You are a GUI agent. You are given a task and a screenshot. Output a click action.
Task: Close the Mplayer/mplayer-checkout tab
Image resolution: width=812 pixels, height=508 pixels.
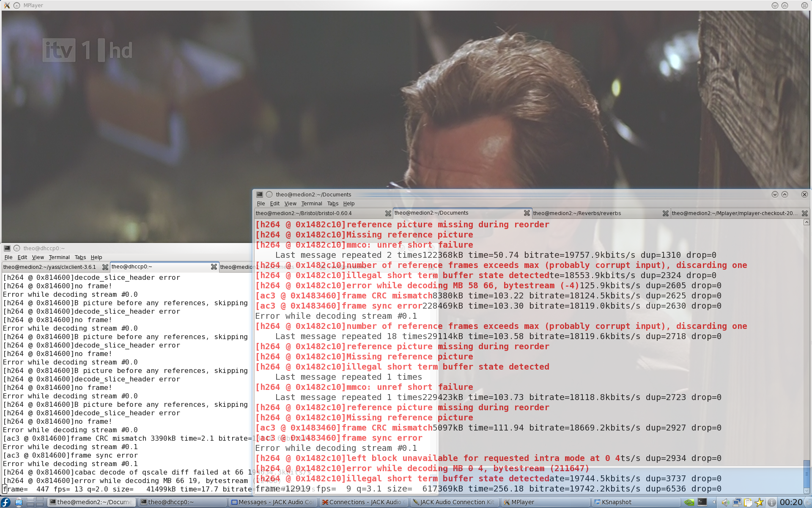coord(805,213)
